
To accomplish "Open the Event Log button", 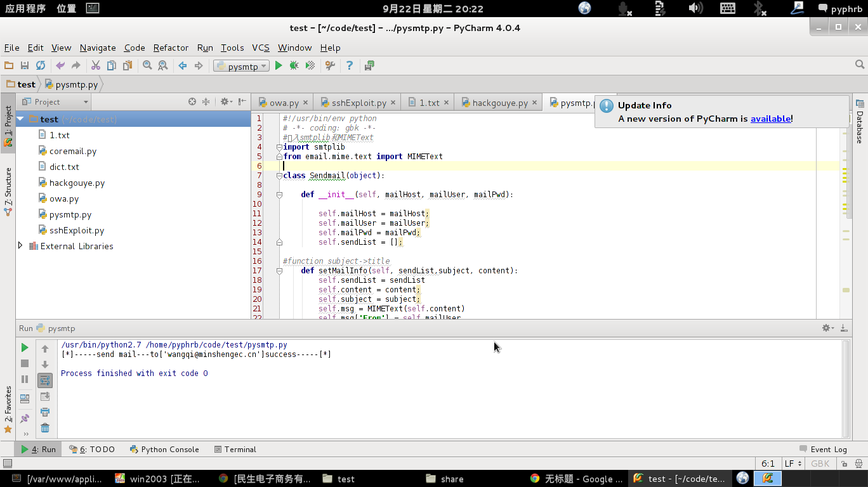I will tap(824, 449).
